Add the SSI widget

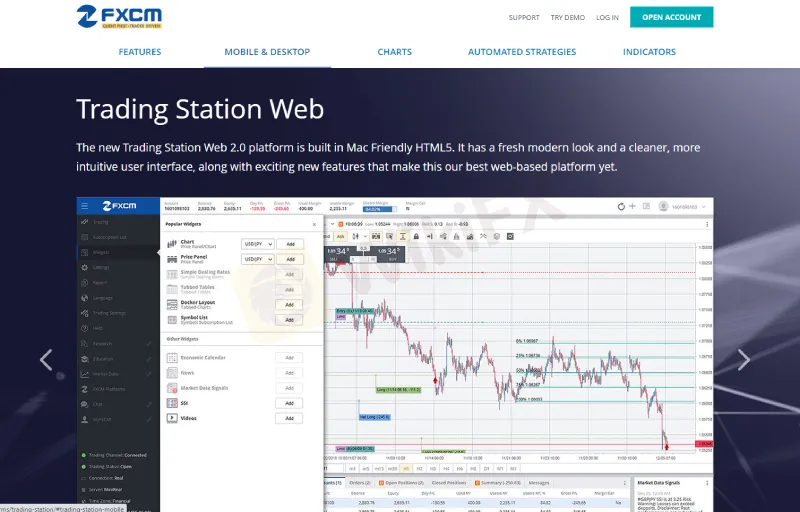[289, 403]
